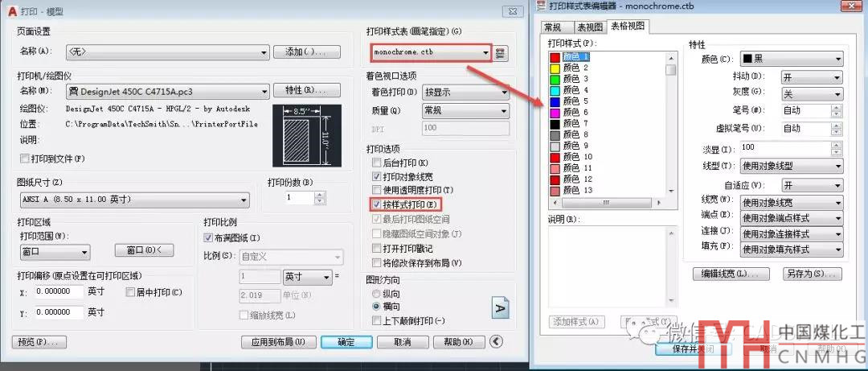Open plot style table editor icon button
The height and width of the screenshot is (371, 868).
(501, 53)
